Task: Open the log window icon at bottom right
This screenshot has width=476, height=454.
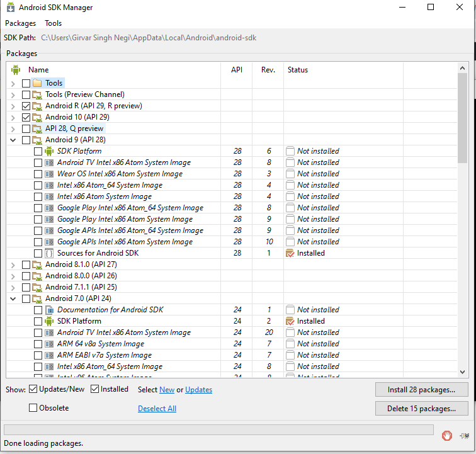Action: [465, 436]
